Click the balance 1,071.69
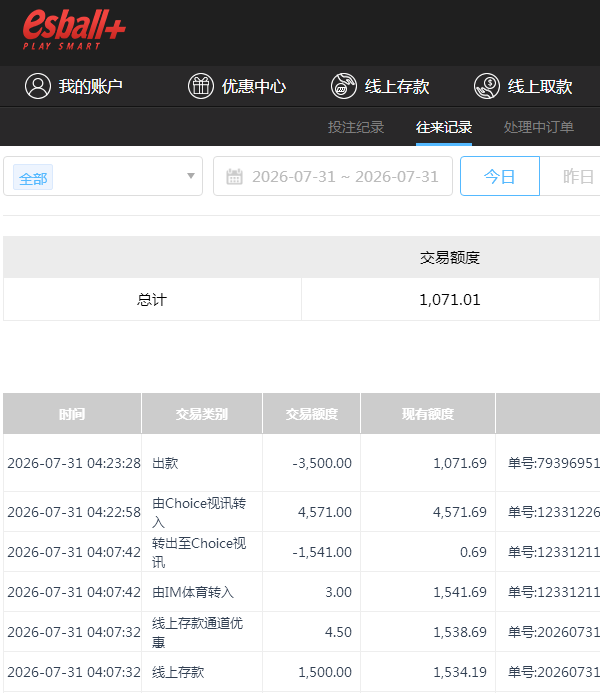Viewport: 600px width, 693px height. click(x=460, y=463)
